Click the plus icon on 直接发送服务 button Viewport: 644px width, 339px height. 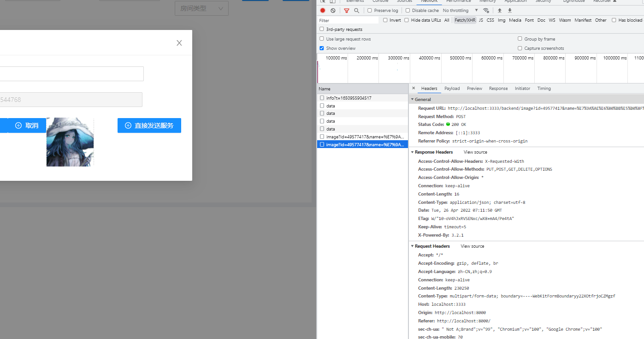(128, 125)
